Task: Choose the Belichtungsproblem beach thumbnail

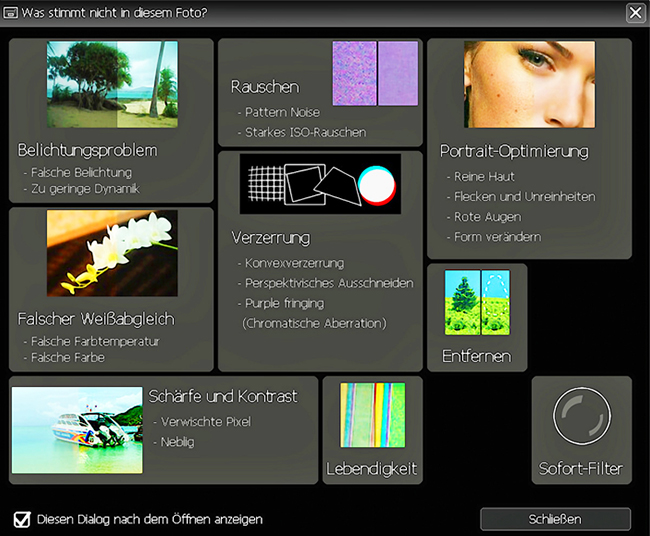Action: coord(112,84)
